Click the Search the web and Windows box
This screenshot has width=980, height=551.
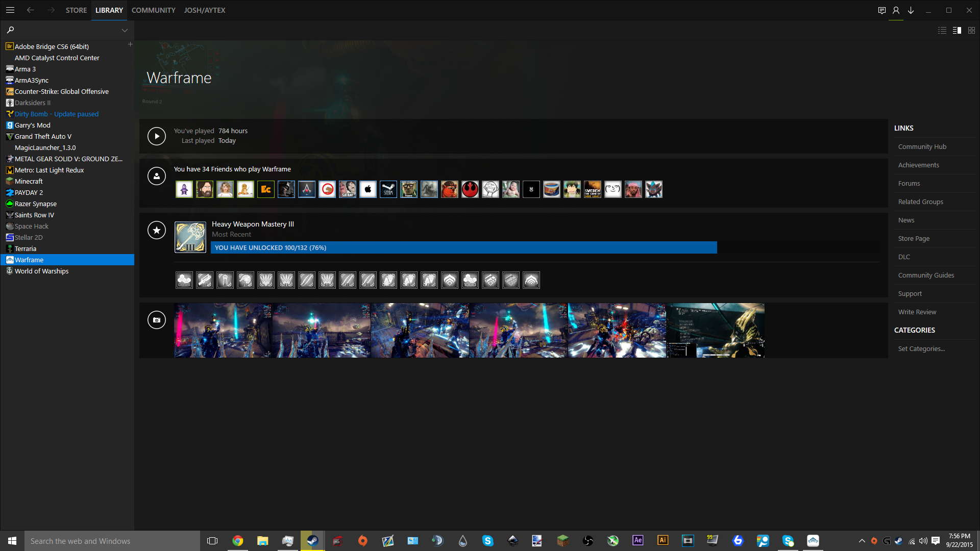point(112,541)
